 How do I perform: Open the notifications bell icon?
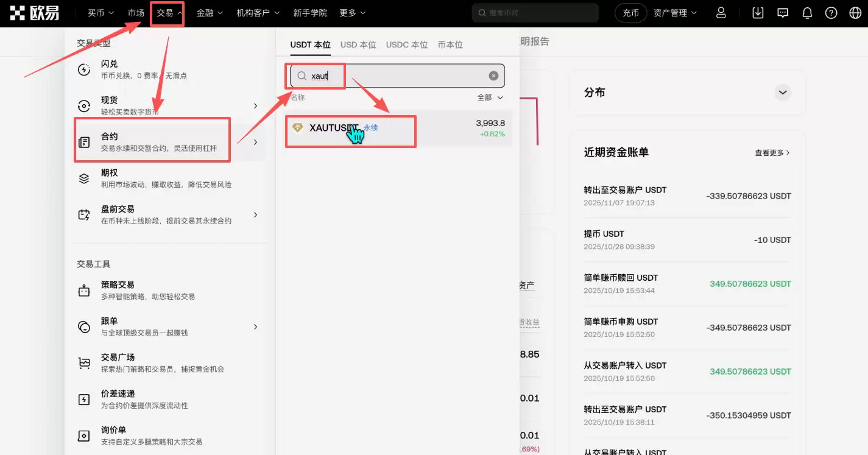[806, 12]
